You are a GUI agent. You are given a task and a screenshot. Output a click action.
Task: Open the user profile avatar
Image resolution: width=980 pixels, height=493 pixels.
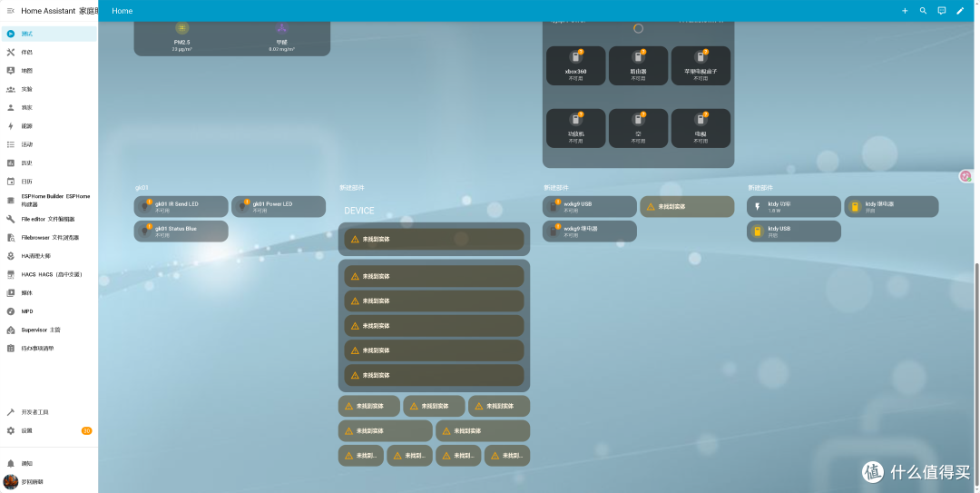pos(11,482)
